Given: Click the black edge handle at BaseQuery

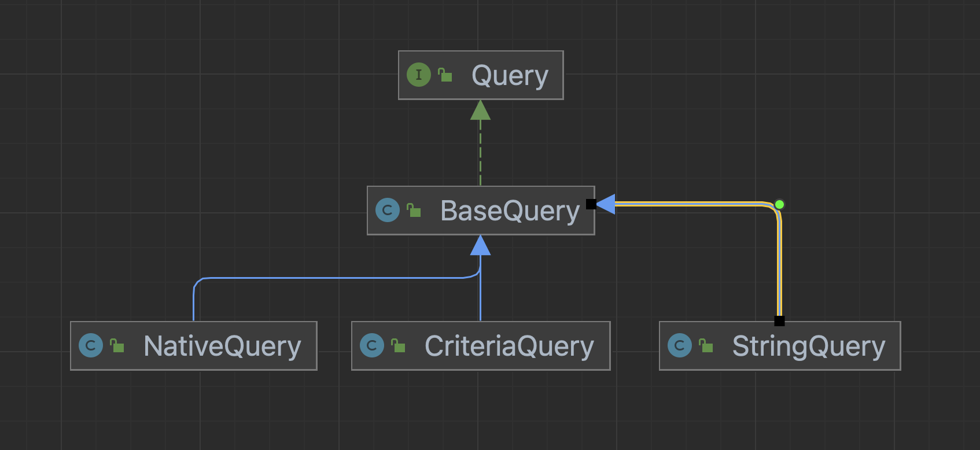Looking at the screenshot, I should pos(591,204).
